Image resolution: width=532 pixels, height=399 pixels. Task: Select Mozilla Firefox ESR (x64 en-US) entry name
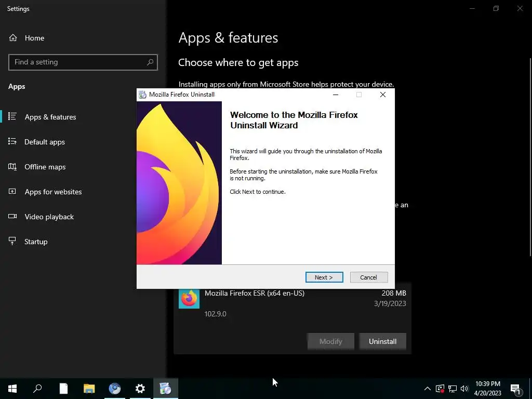(255, 293)
